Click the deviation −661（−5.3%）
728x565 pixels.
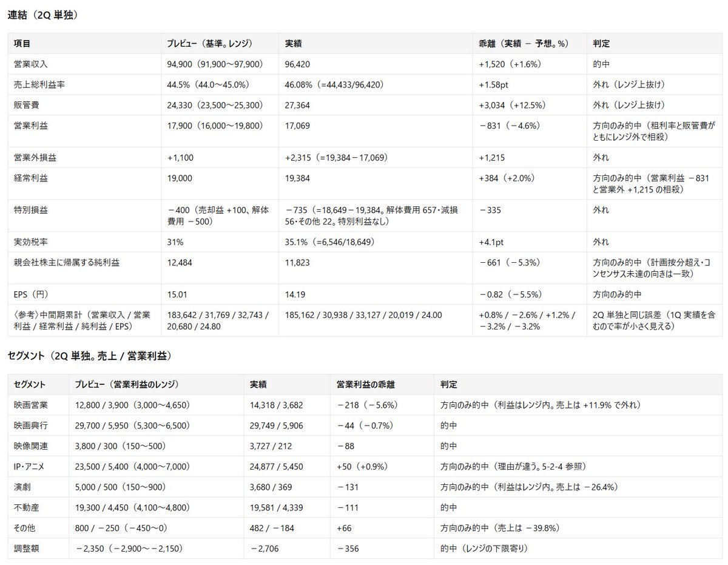pos(510,262)
